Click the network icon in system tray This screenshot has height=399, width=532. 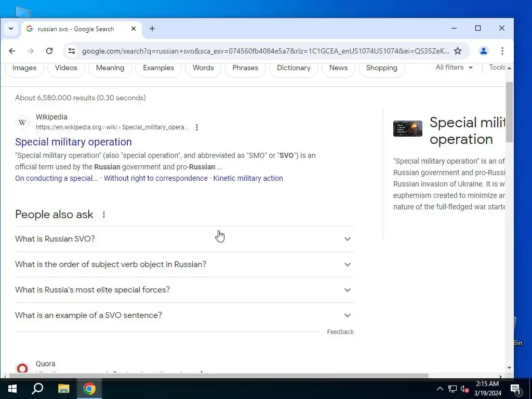tap(453, 389)
